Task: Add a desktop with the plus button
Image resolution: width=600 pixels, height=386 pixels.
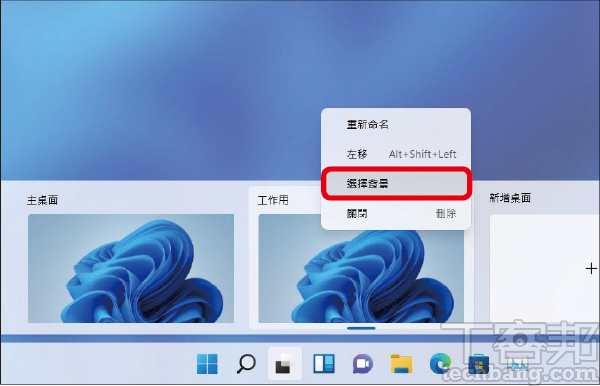Action: pyautogui.click(x=591, y=269)
